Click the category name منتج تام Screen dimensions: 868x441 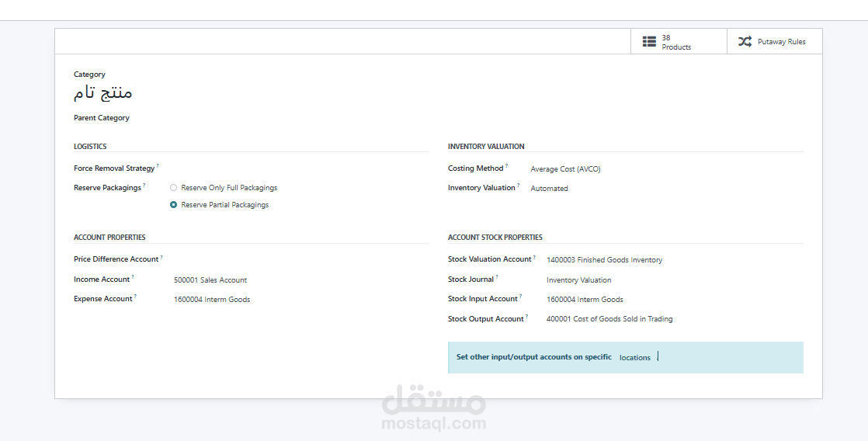(x=103, y=92)
